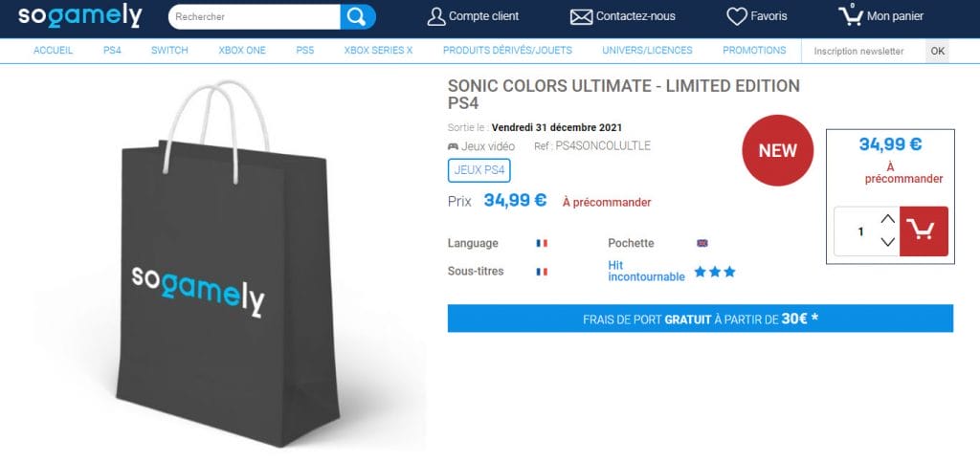This screenshot has height=462, width=980.
Task: Click the free shipping blue banner
Action: coord(700,319)
